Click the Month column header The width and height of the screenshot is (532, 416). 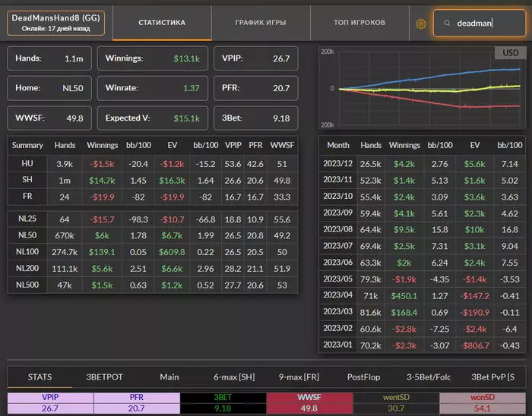tap(338, 145)
